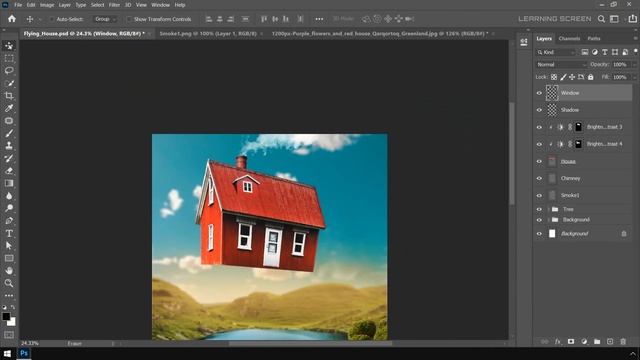Create a new group folder icon
The image size is (640, 360).
(597, 342)
